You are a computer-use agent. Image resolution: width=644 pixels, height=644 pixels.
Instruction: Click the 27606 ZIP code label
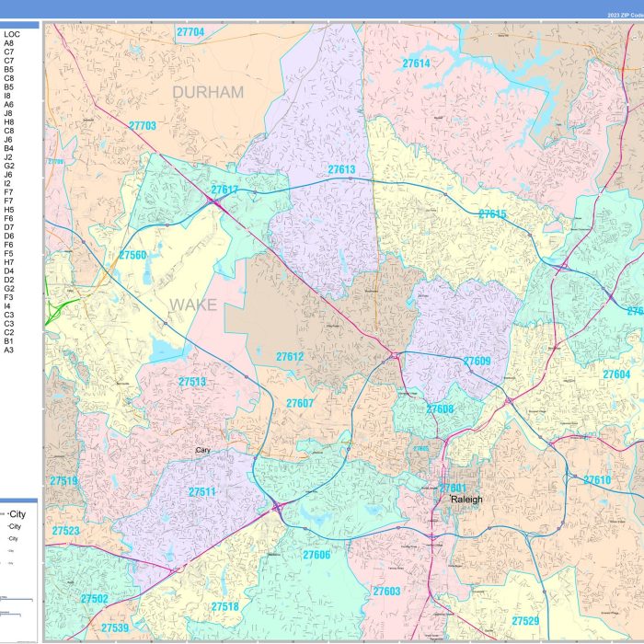[x=316, y=555]
